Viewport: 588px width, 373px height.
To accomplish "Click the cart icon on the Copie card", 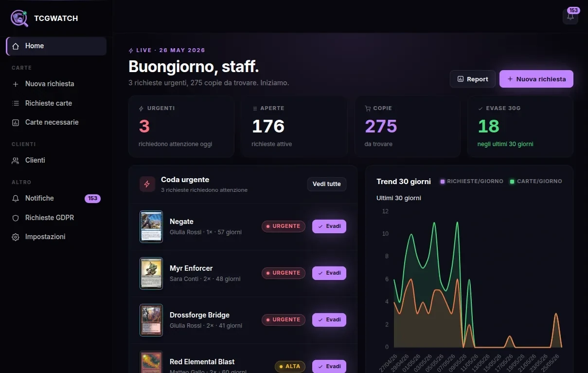I will pyautogui.click(x=368, y=109).
